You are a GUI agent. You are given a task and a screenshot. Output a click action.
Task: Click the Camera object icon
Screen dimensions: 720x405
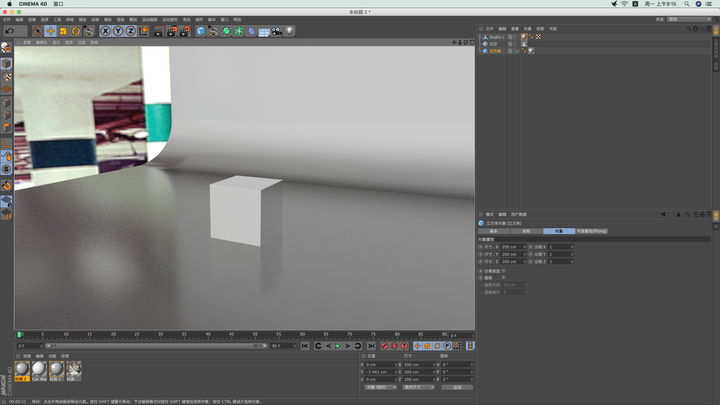(x=276, y=31)
